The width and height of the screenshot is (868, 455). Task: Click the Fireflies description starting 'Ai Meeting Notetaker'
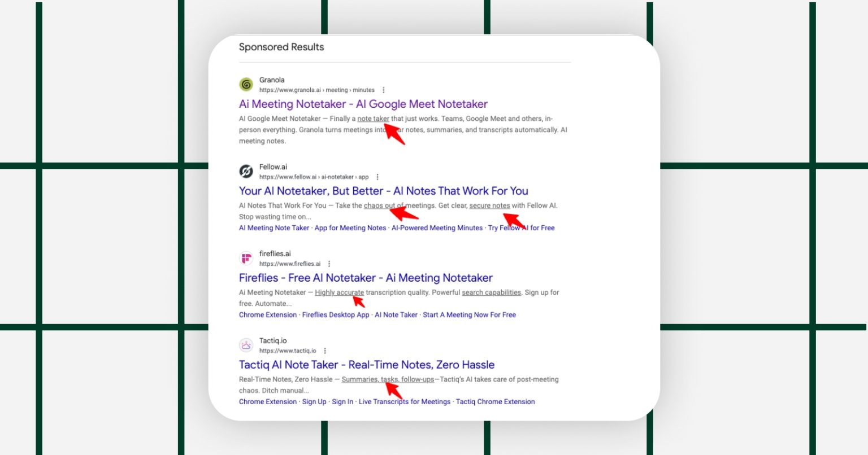click(x=399, y=298)
